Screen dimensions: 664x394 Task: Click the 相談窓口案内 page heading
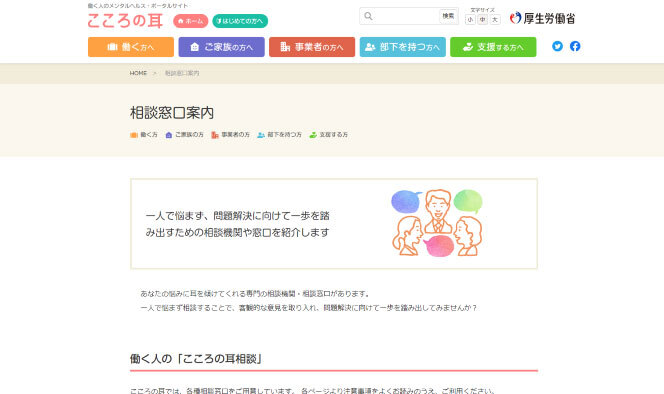tap(172, 113)
